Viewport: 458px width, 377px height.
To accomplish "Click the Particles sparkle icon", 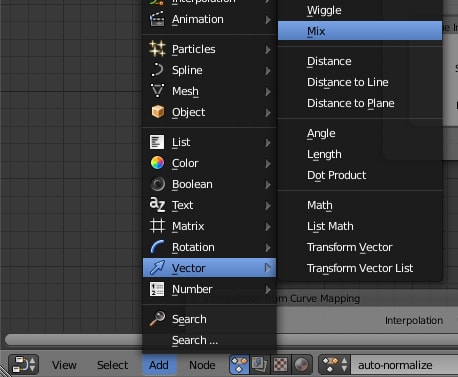I will coord(157,49).
